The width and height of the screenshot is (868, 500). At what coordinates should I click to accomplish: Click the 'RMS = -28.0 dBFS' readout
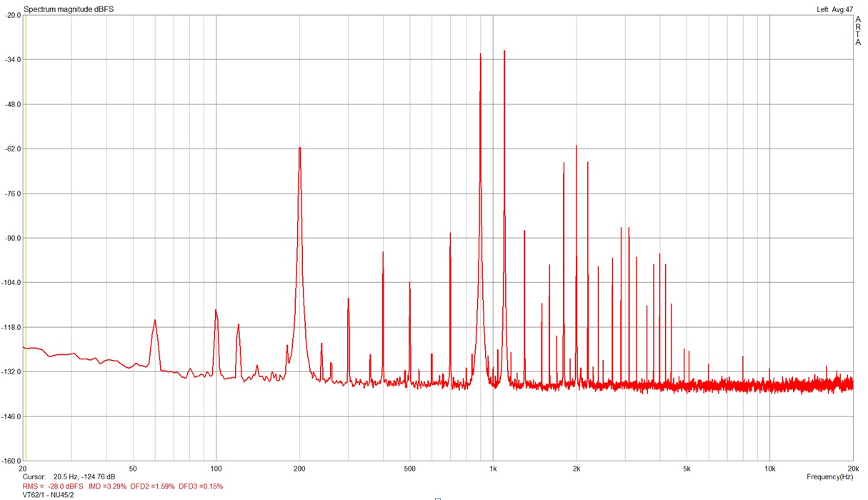coord(53,486)
